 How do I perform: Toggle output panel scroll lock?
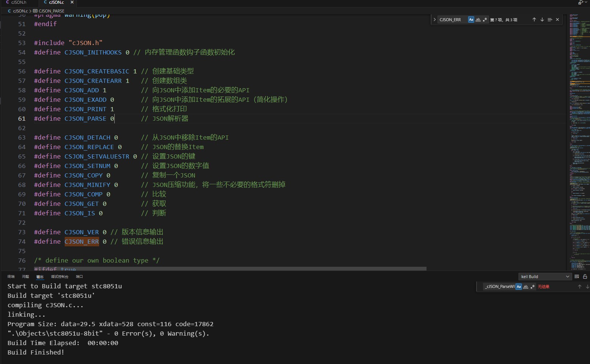point(585,277)
